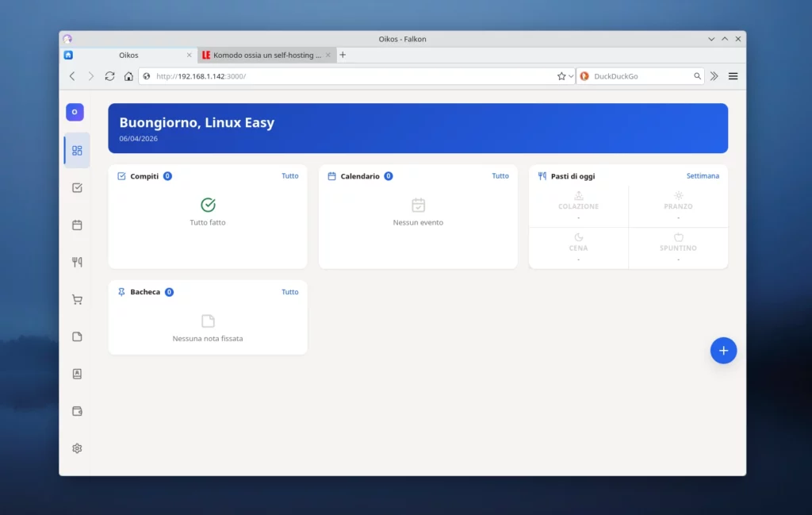
Task: Open the Tasks checkbox icon in sidebar
Action: point(77,188)
